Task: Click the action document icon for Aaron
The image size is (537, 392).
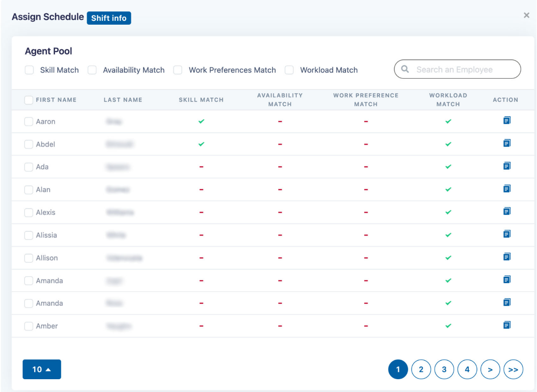Action: pyautogui.click(x=507, y=121)
